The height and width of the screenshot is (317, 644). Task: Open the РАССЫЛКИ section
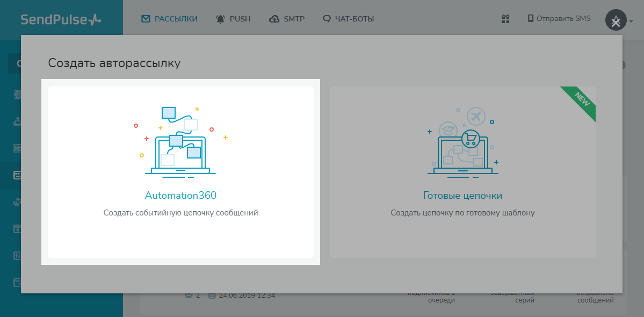point(169,19)
